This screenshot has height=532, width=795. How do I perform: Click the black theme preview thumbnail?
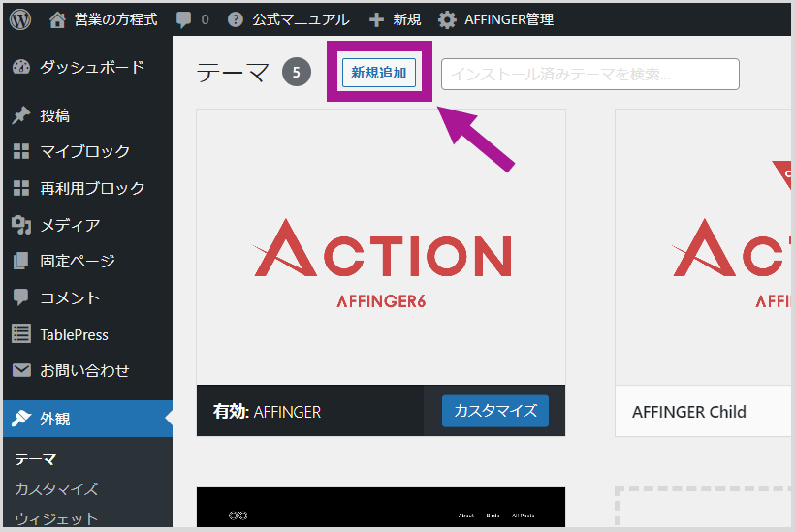pos(381,507)
